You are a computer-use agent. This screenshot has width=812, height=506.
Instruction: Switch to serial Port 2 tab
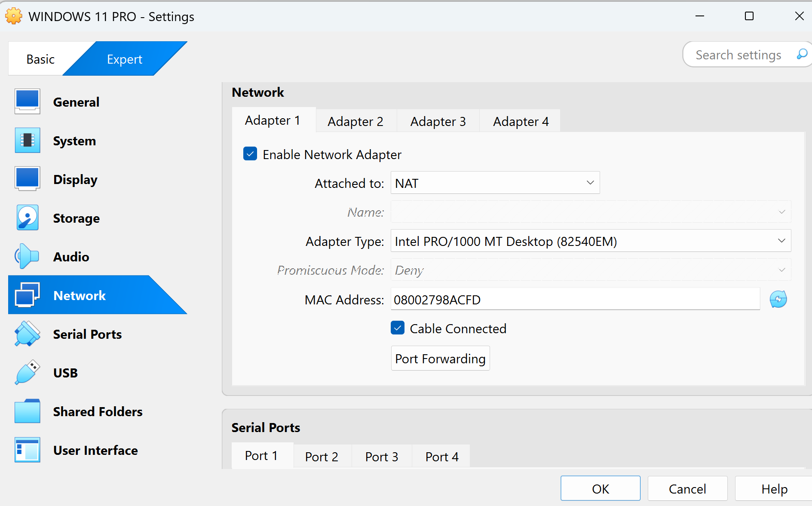click(322, 457)
